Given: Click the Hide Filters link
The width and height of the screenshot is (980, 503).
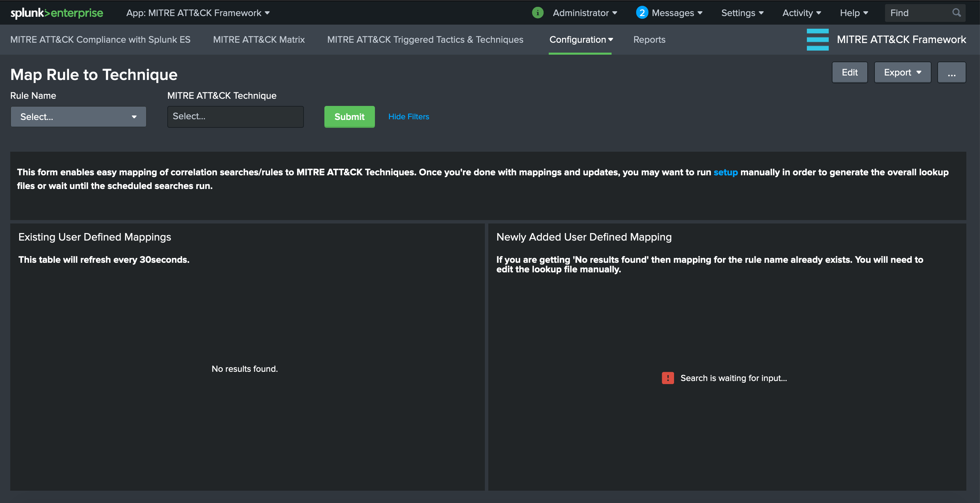Looking at the screenshot, I should (408, 117).
